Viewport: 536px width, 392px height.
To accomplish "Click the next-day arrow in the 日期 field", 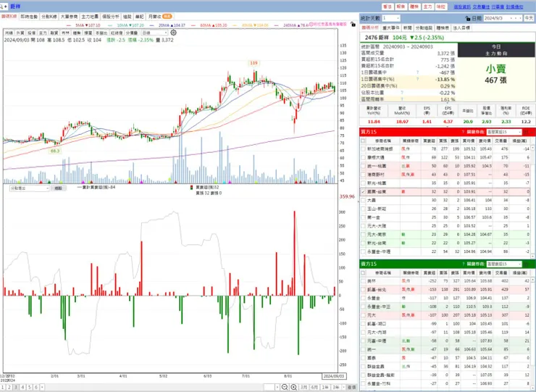I will coord(520,18).
